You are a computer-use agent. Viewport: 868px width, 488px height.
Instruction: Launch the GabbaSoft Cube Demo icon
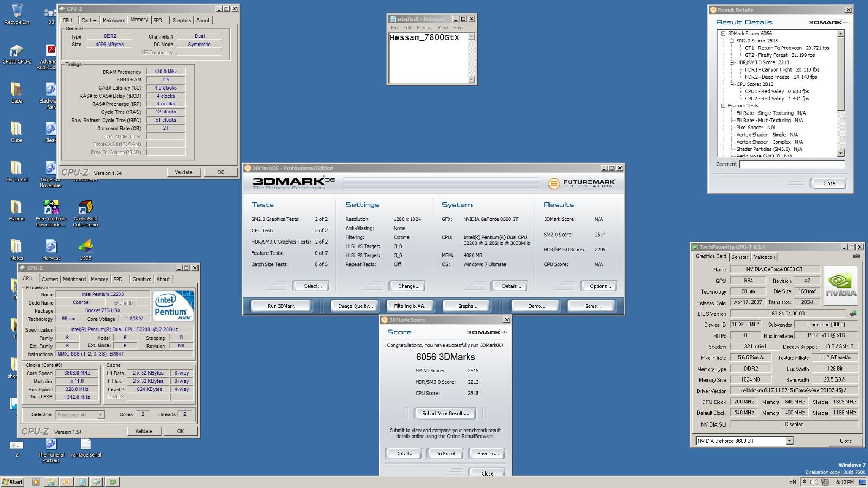pos(85,213)
